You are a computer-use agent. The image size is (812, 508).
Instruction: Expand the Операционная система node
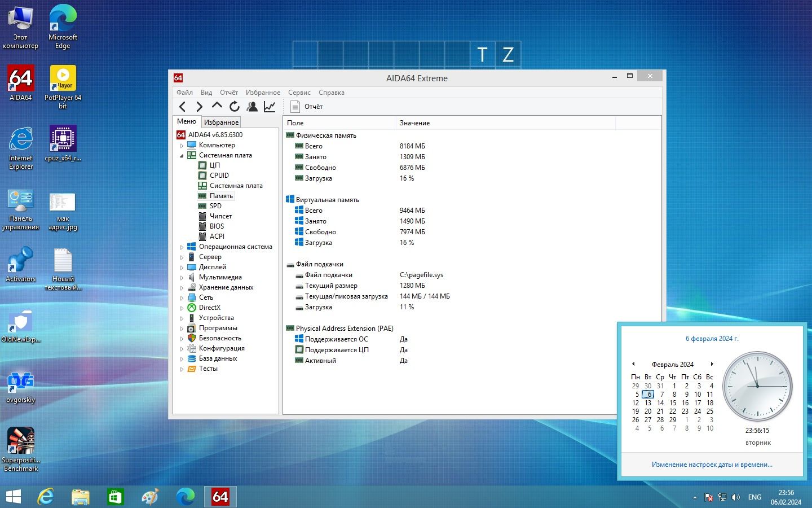pos(182,247)
